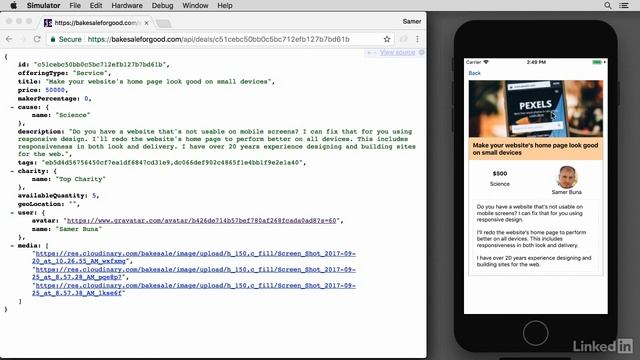Collapse the media array
Image resolution: width=640 pixels, height=360 pixels.
pyautogui.click(x=12, y=246)
